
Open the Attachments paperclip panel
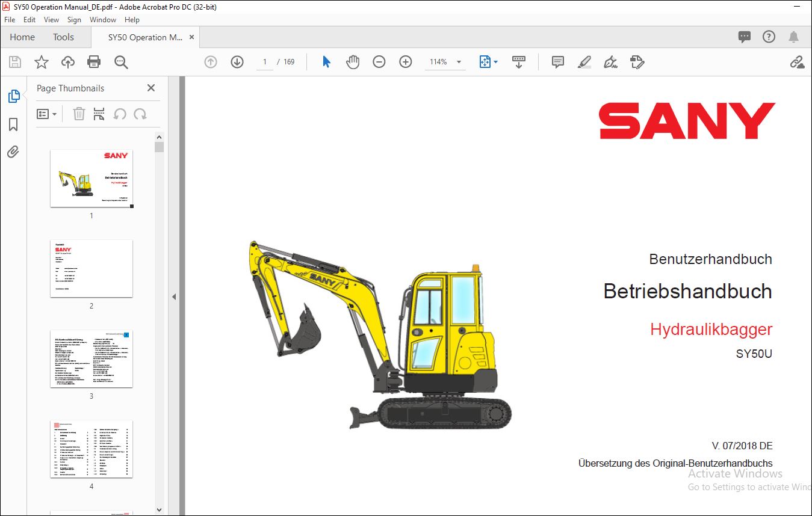pyautogui.click(x=13, y=151)
